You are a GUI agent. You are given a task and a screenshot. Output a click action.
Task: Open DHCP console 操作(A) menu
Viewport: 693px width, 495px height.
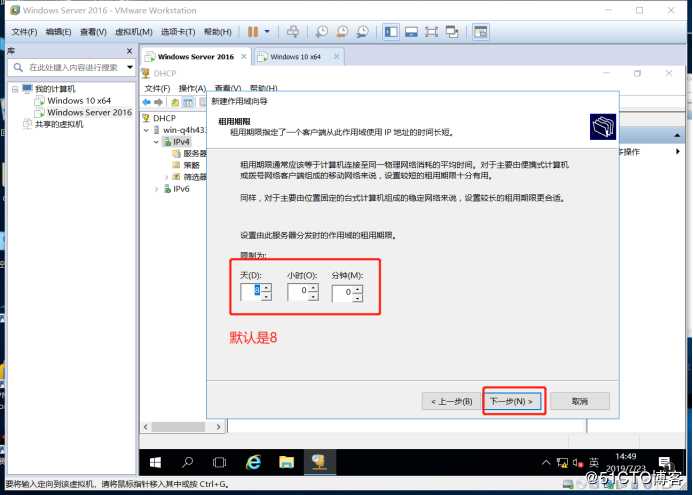point(192,88)
